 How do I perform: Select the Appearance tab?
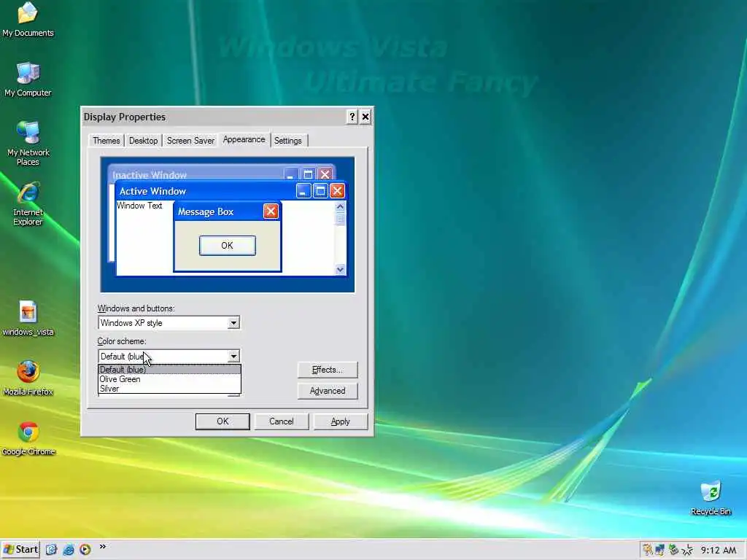244,139
